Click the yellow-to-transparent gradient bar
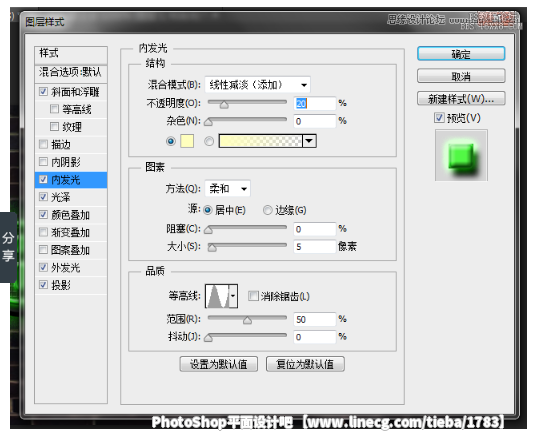This screenshot has width=560, height=441. [261, 141]
